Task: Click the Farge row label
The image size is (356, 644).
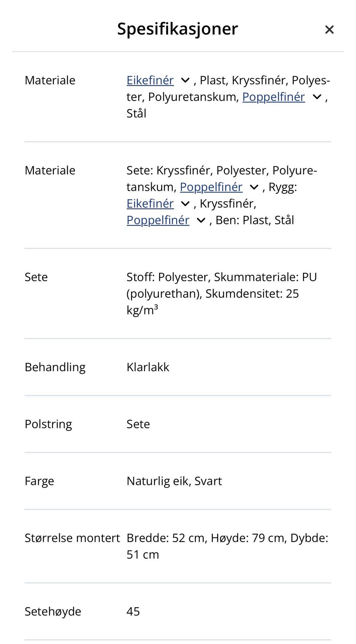Action: [x=39, y=481]
